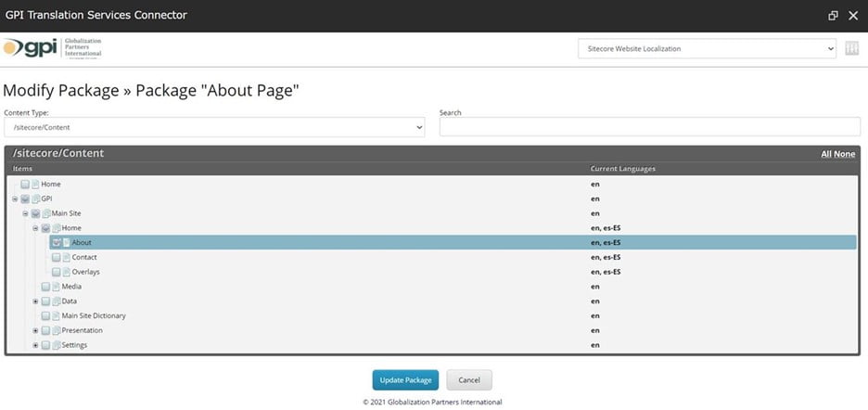Click the page icon next to GPI
This screenshot has height=410, width=868.
click(36, 199)
